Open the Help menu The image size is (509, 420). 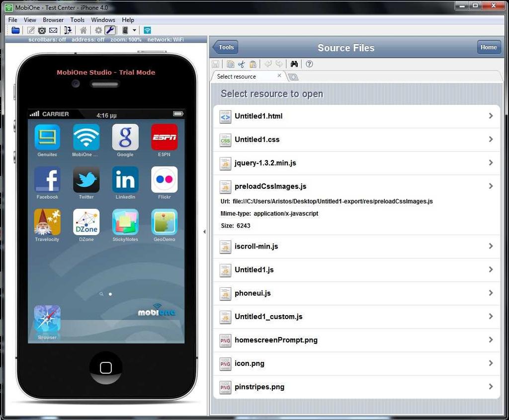[128, 20]
